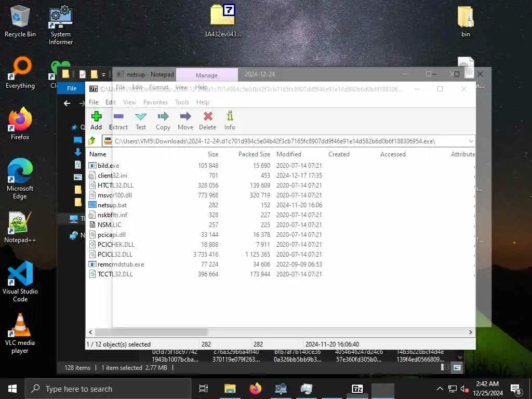Open the 7-Zip Edit menu
This screenshot has height=399, width=532.
[x=110, y=102]
